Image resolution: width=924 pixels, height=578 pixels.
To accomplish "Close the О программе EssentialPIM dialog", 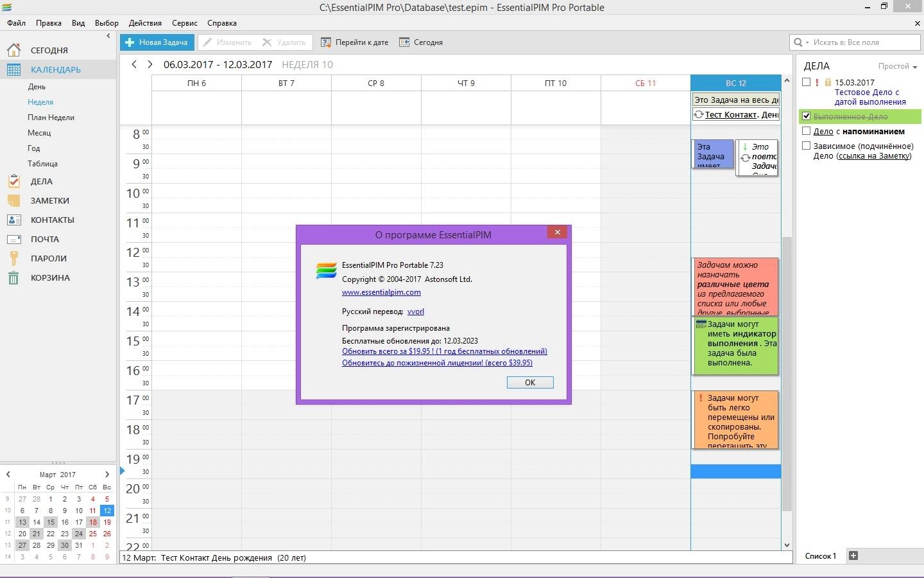I will 558,232.
